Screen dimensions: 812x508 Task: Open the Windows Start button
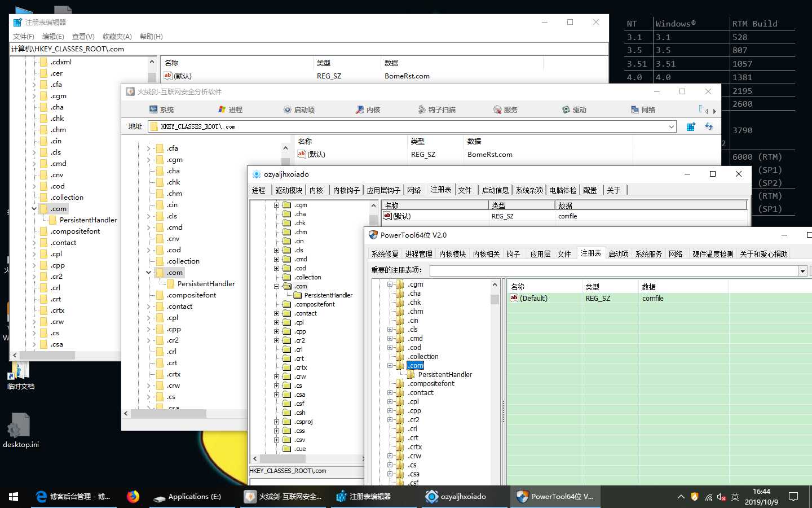click(x=14, y=497)
